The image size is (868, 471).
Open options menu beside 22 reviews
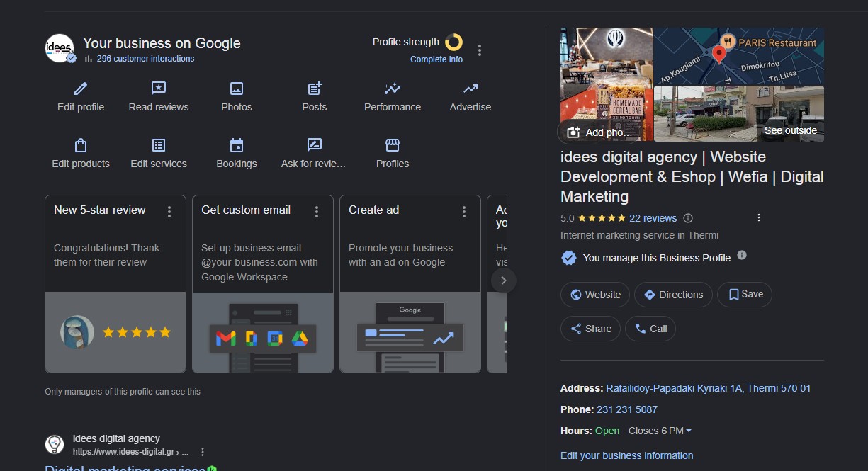point(759,217)
